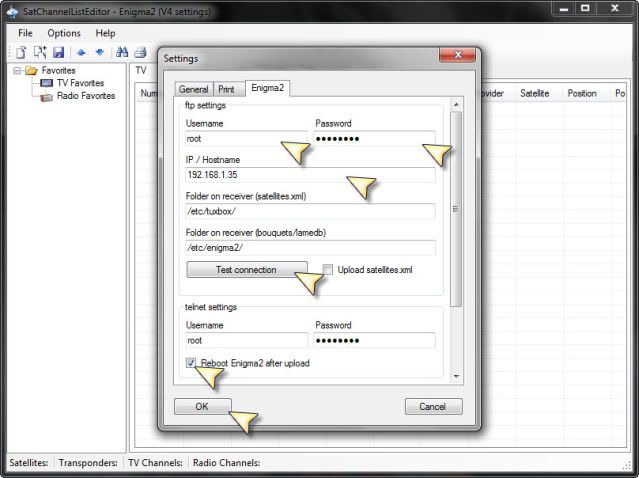639x478 pixels.
Task: Minimize the SatChannelListEditor window
Action: pos(564,9)
